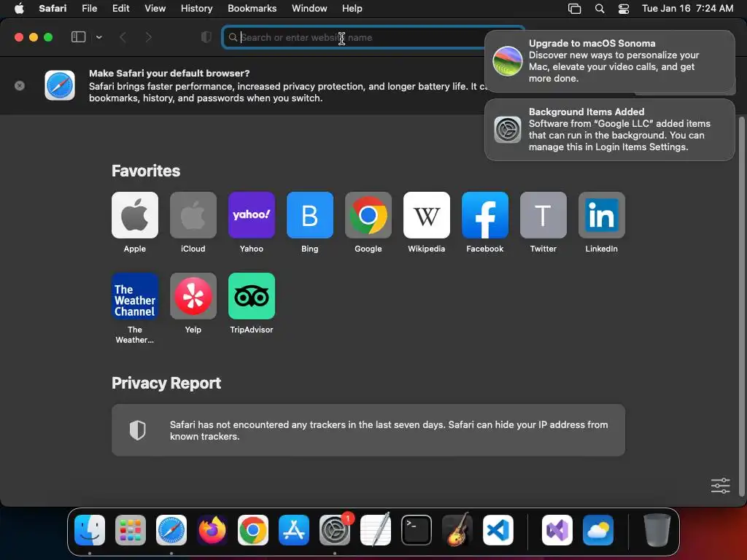Open the History menu

196,9
